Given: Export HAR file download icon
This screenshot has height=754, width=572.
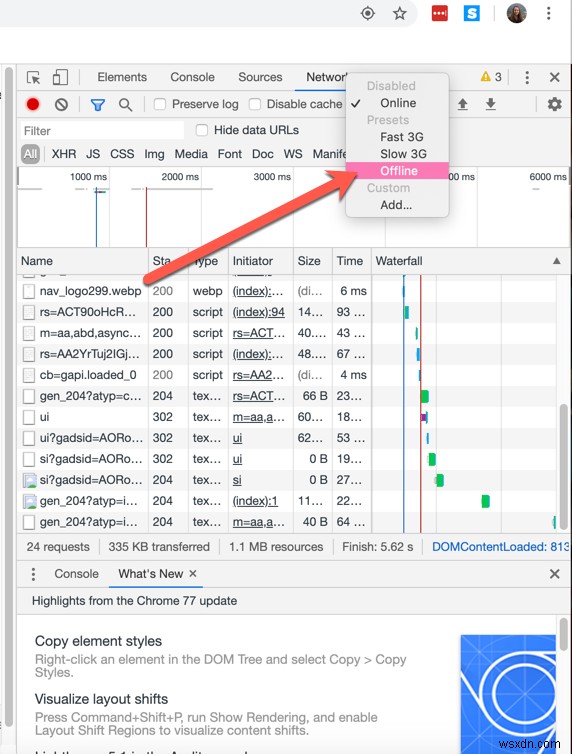Looking at the screenshot, I should [x=490, y=104].
